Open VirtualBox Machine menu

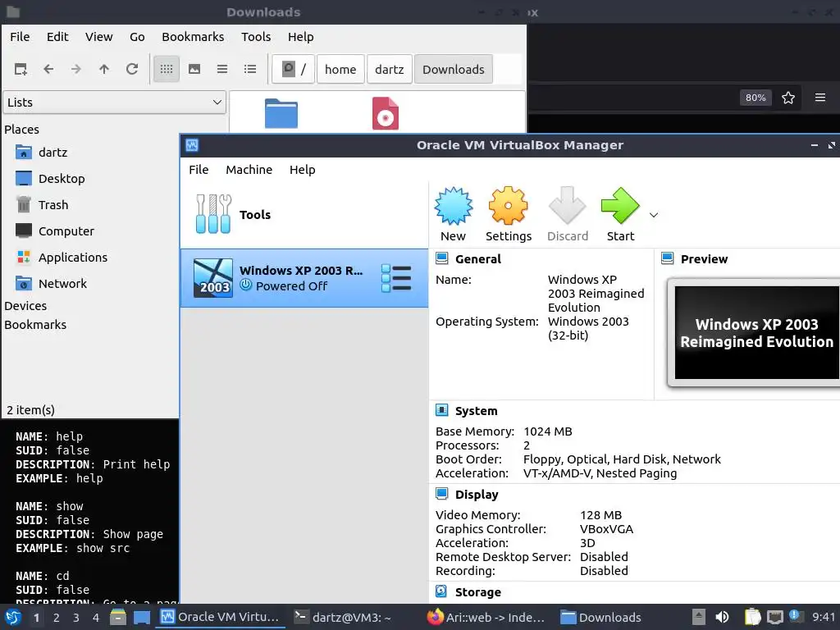[x=249, y=170]
